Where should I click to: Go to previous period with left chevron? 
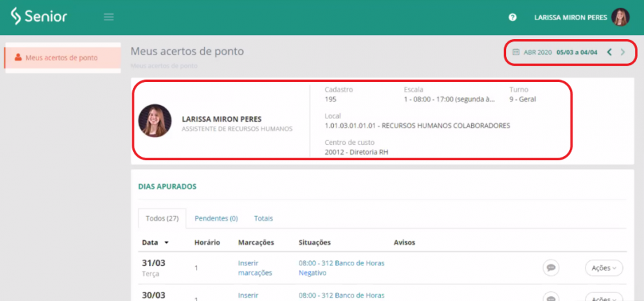pos(609,52)
